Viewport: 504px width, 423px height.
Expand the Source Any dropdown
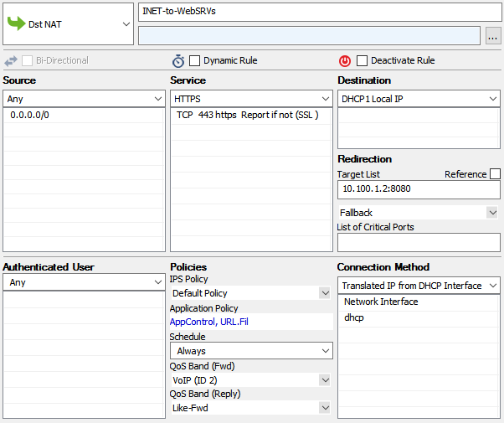(158, 99)
